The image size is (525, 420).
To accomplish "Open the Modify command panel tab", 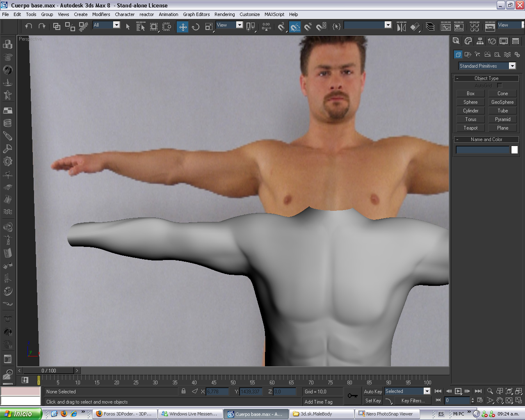I will click(x=468, y=41).
